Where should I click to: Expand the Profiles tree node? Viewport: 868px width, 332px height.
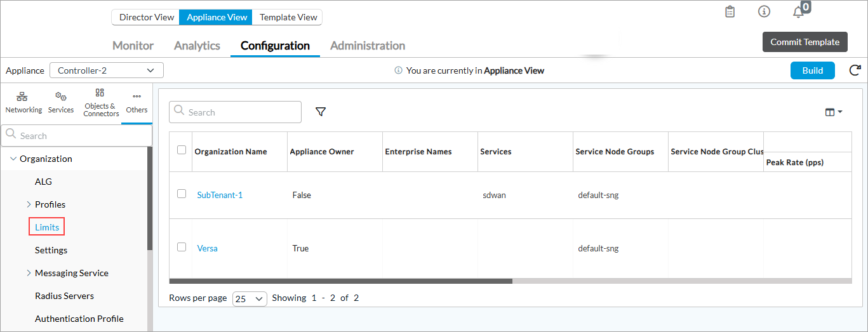29,204
